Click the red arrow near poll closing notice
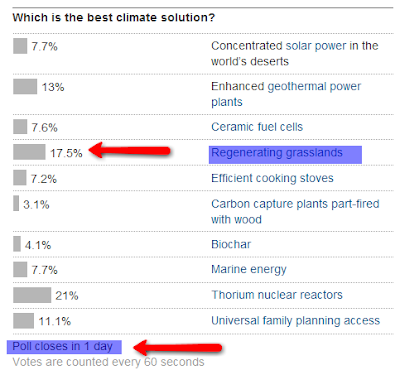 [x=177, y=348]
